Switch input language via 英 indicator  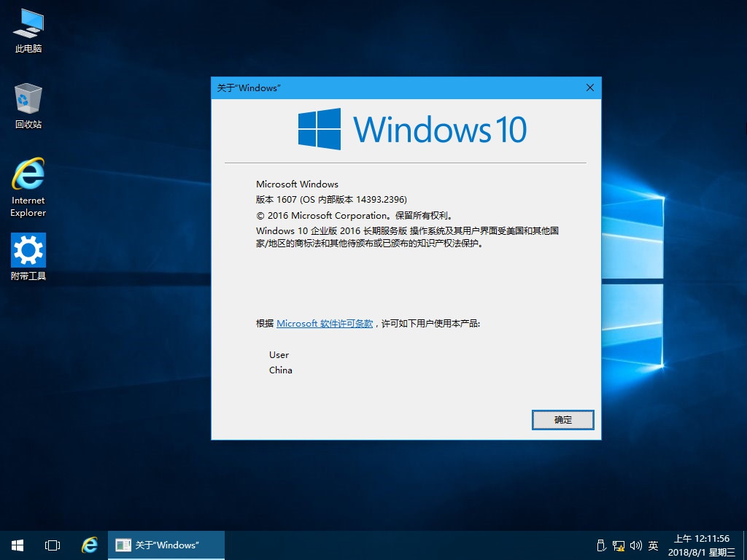tap(653, 545)
